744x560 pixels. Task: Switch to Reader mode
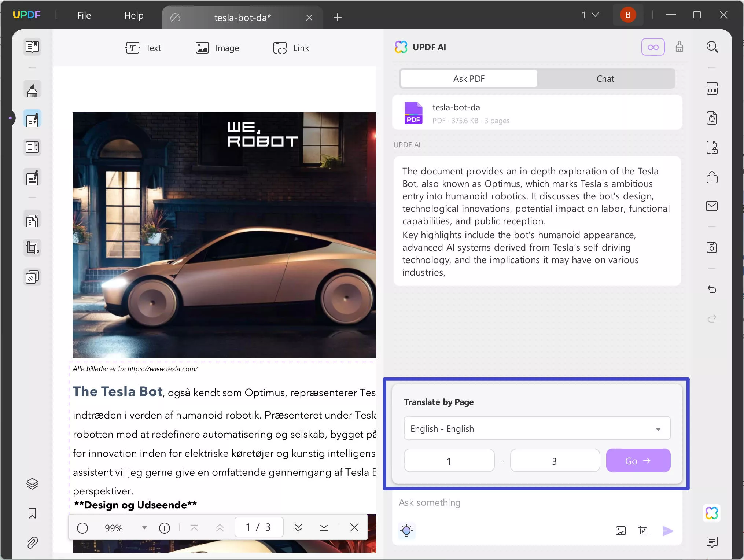[32, 47]
